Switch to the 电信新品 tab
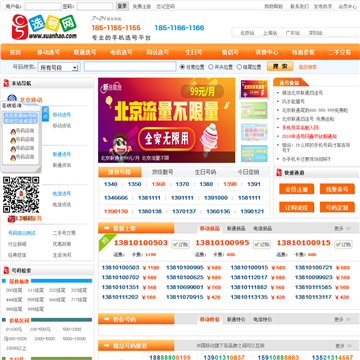 tap(262, 228)
